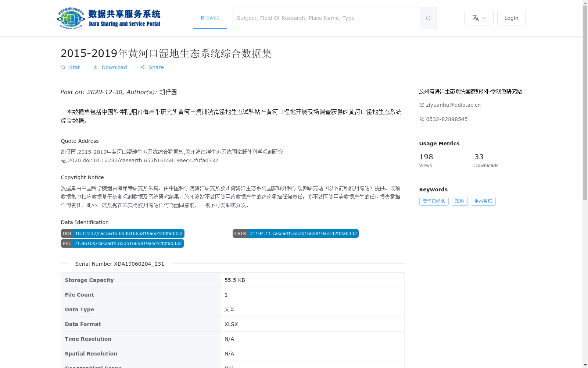This screenshot has height=368, width=588.
Task: Click the envelope email icon
Action: 422,105
